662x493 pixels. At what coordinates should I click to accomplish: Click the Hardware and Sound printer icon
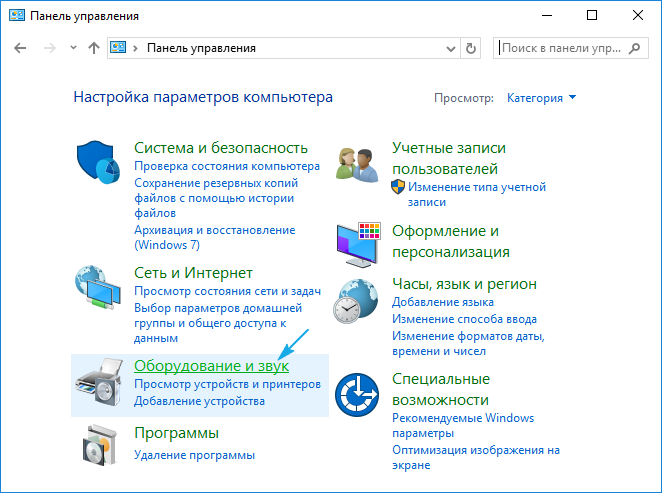click(101, 383)
